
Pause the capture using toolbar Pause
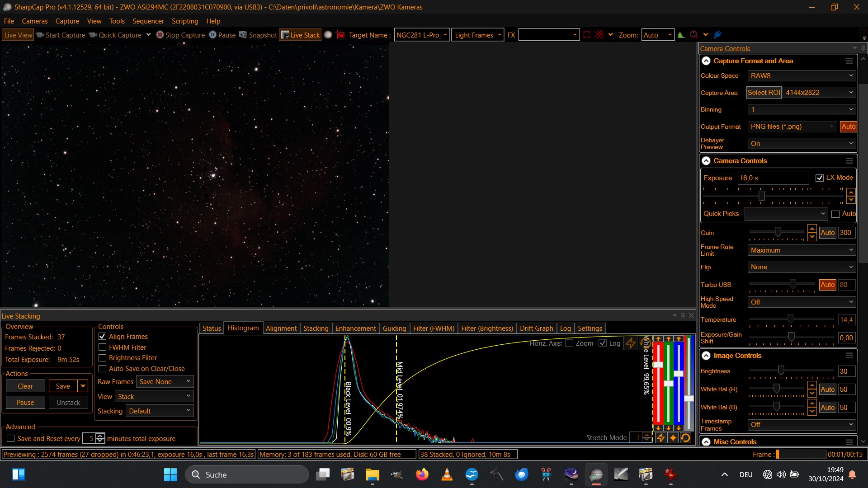pos(222,35)
